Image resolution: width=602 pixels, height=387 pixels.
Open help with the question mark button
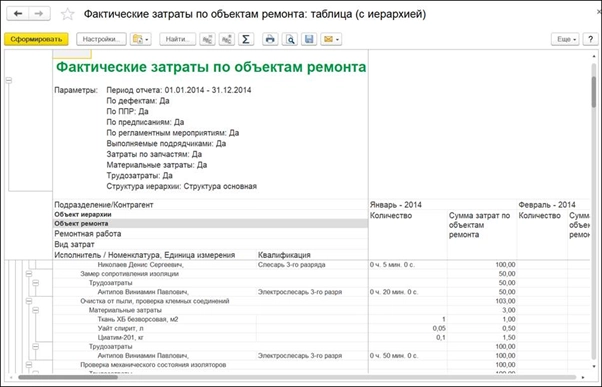590,39
